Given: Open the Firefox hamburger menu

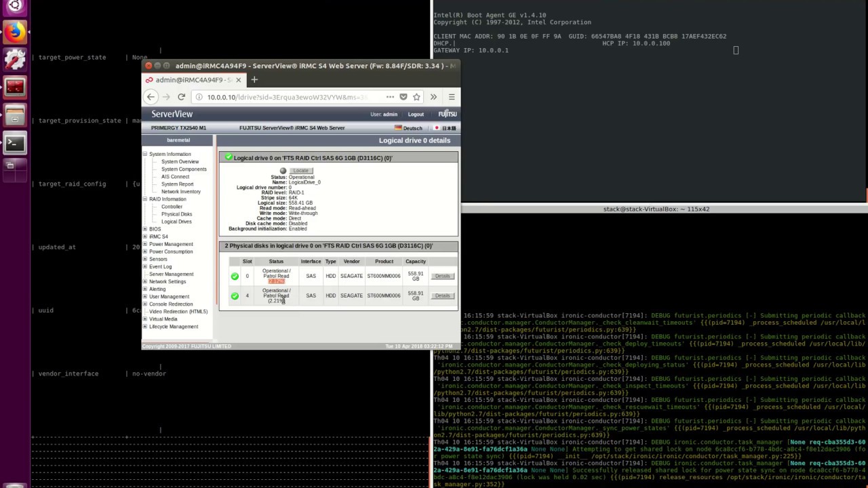Looking at the screenshot, I should click(452, 97).
